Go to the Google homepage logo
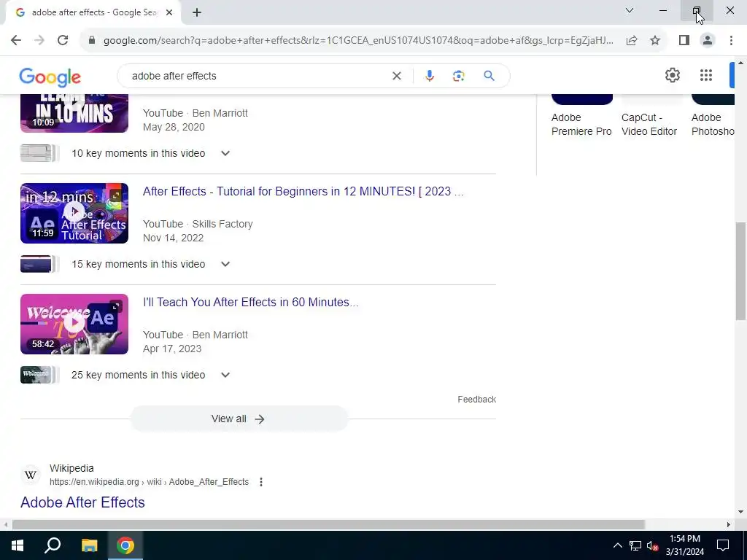Screen dimensions: 747x560 [50, 77]
